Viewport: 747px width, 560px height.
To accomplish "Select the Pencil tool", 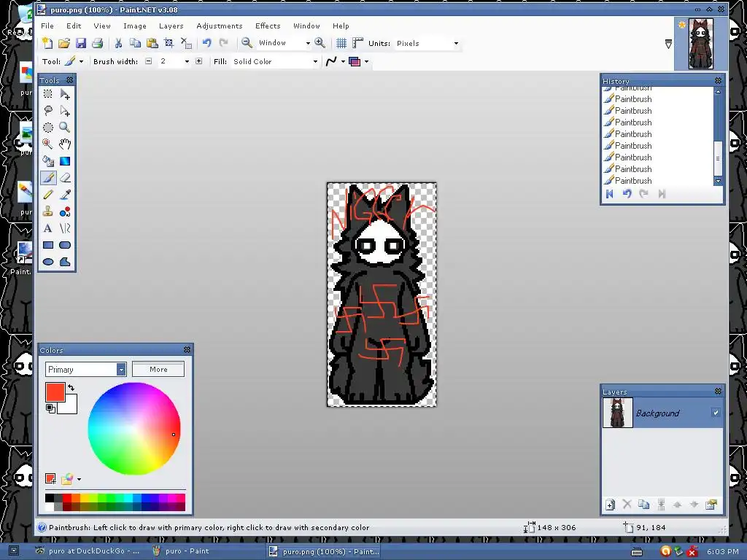I will 48,194.
